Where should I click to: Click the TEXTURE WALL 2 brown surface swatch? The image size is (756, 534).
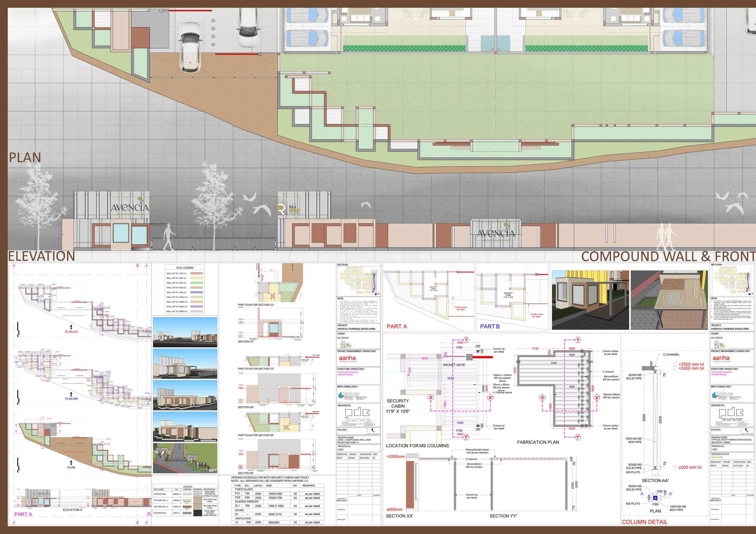tap(187, 507)
